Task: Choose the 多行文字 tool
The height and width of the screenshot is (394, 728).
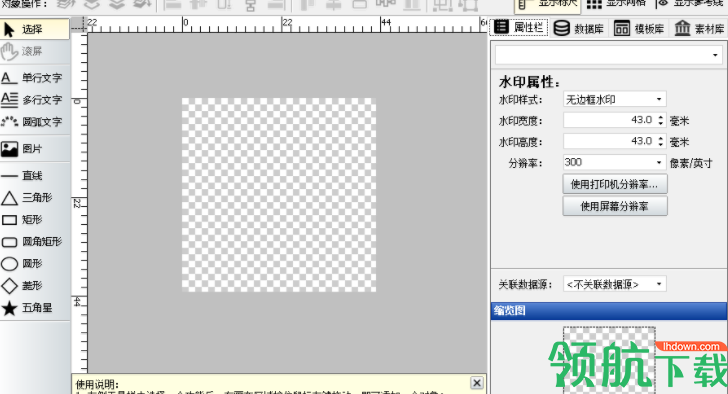Action: [x=34, y=99]
